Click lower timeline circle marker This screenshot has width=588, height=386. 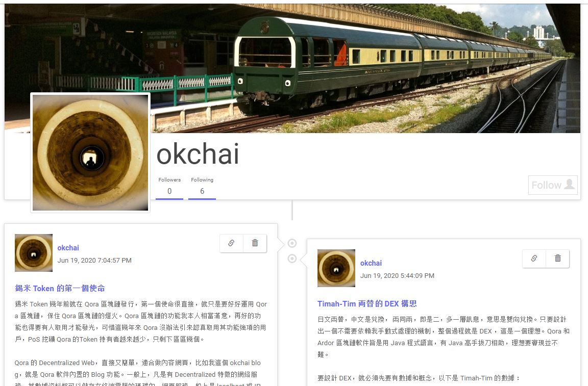(x=292, y=259)
